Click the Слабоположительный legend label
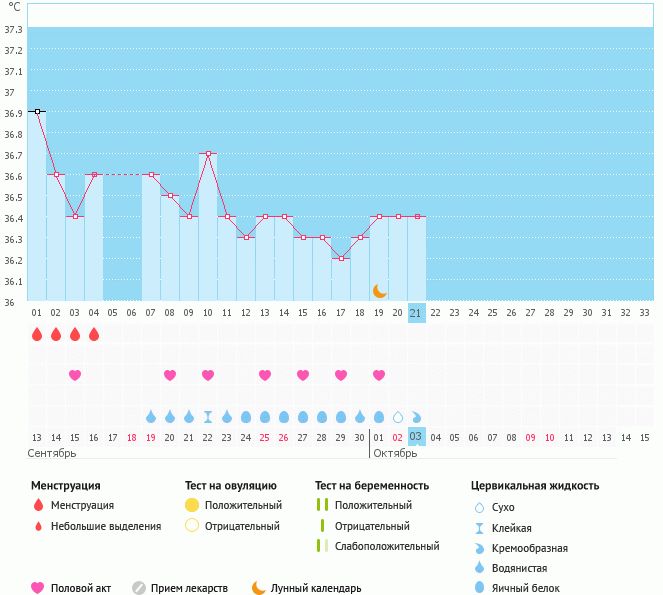Viewport: 663px width, 595px height. point(387,546)
